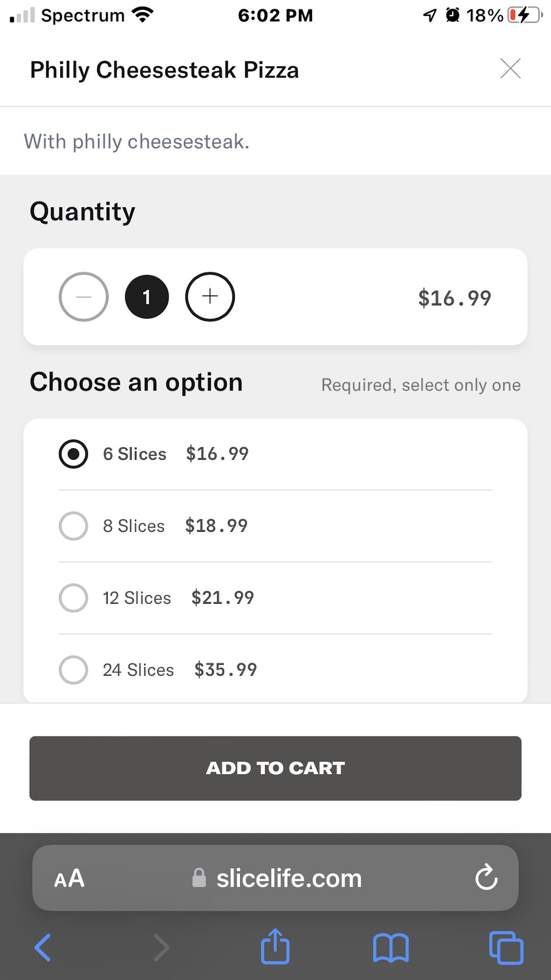Image resolution: width=551 pixels, height=980 pixels.
Task: Tap the slicelife.com address bar
Action: click(289, 878)
